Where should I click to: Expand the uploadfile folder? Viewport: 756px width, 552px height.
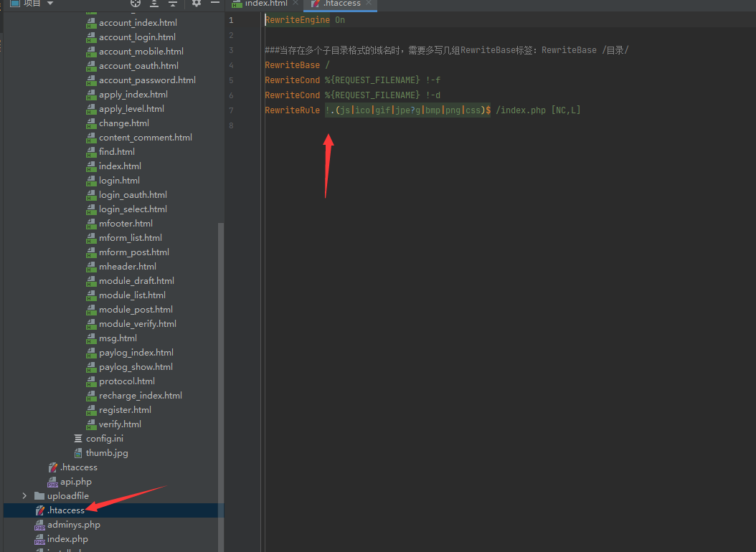click(24, 496)
